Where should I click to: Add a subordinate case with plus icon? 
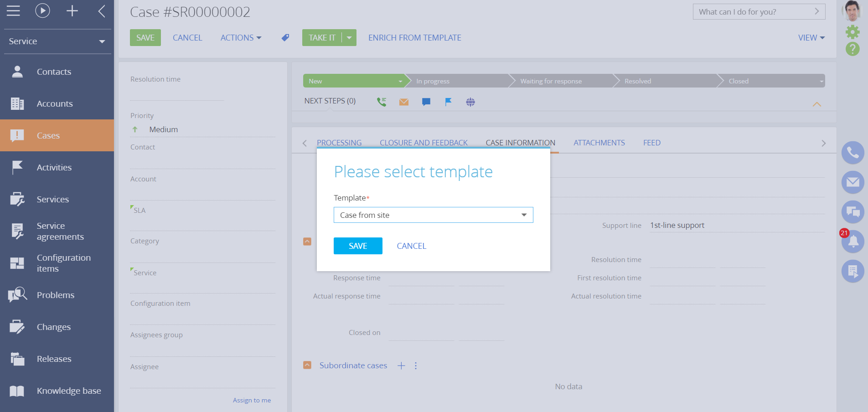401,366
